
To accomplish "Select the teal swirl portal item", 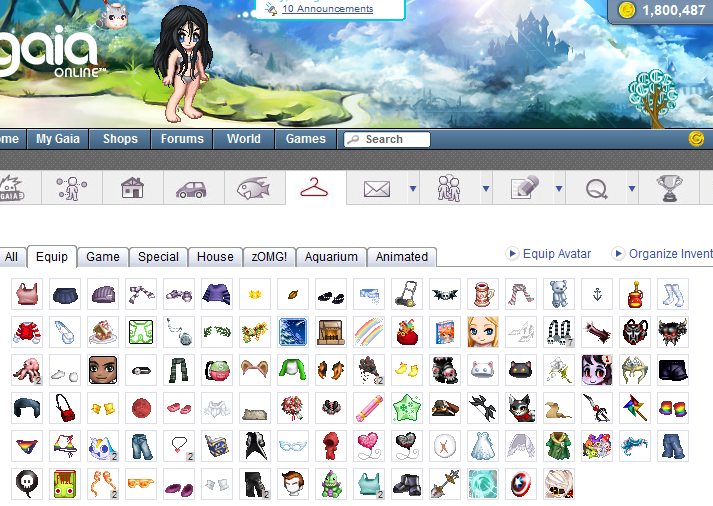I will tap(482, 484).
